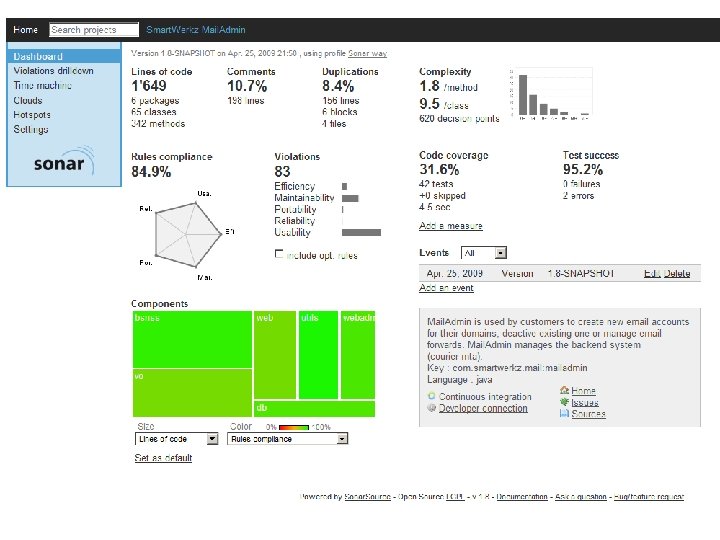Click the rules compliance radar chart
The height and width of the screenshot is (540, 720).
pyautogui.click(x=187, y=235)
